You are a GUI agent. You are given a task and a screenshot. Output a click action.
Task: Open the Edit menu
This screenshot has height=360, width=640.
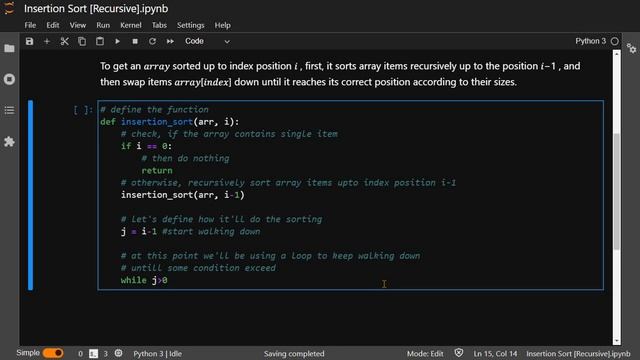pyautogui.click(x=53, y=25)
